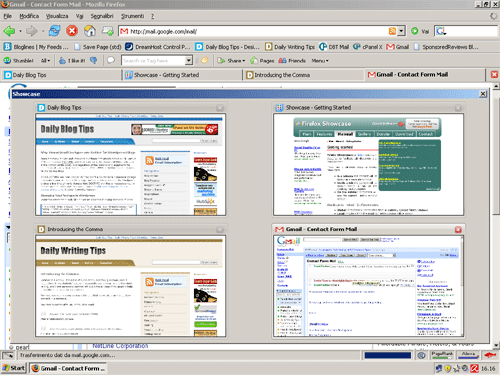Click the Alexa rank indicator in status bar

click(x=468, y=355)
